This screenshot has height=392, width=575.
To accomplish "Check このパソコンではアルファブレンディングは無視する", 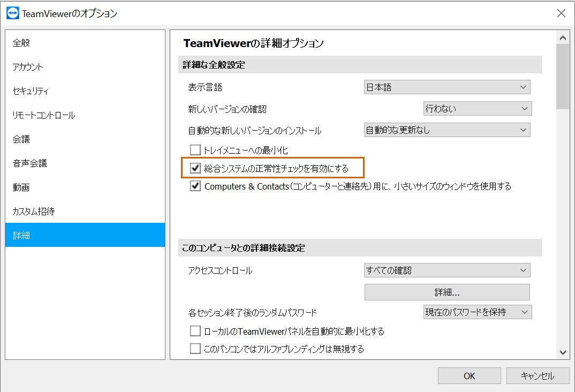I will point(195,349).
